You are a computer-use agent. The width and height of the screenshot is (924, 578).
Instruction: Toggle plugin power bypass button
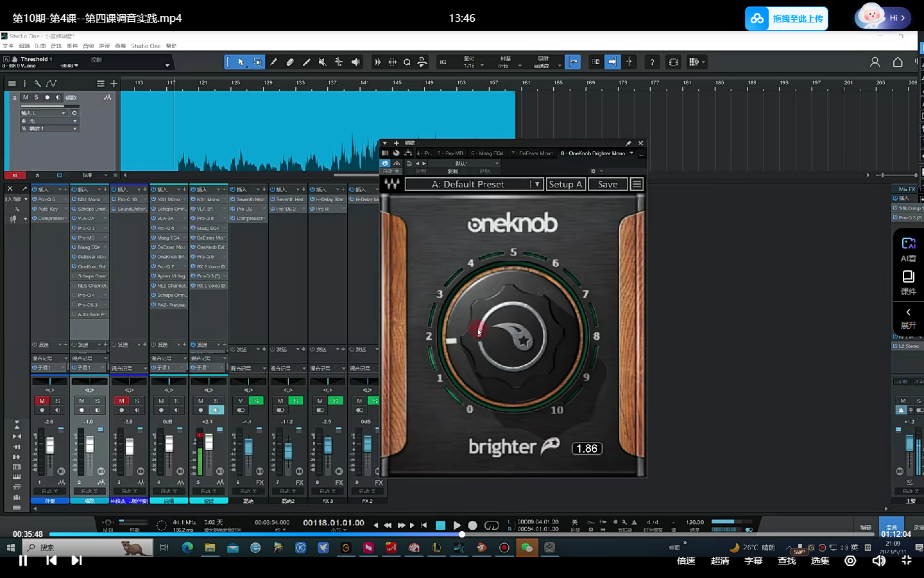click(385, 163)
